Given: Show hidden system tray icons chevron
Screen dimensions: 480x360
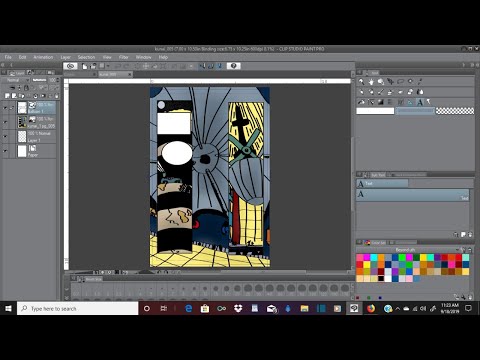Looking at the screenshot, I should (x=397, y=309).
